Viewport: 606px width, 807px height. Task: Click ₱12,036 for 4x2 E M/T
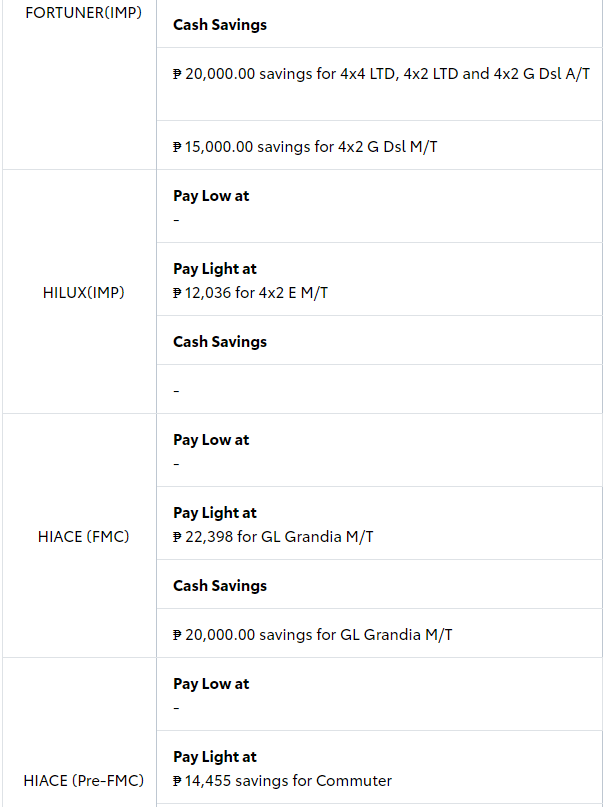tap(250, 293)
